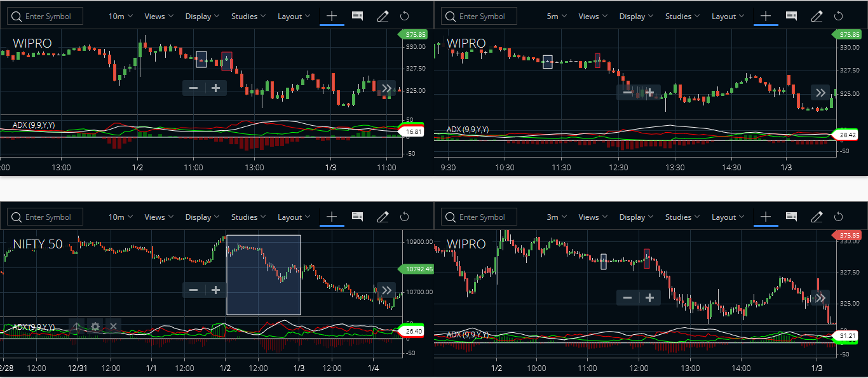Open the comments icon in the NIFTY 50 chart toolbar
Screen dimensions: 868x378
tap(358, 217)
